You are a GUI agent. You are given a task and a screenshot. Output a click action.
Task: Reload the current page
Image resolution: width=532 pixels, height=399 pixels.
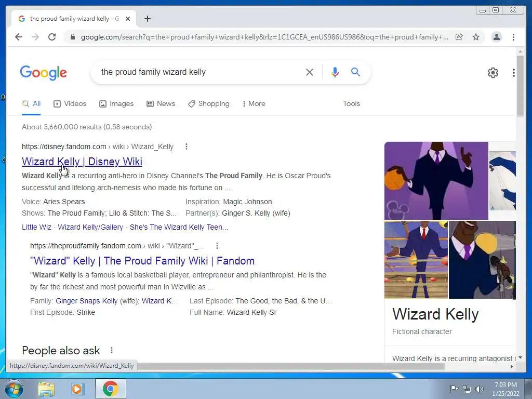52,37
